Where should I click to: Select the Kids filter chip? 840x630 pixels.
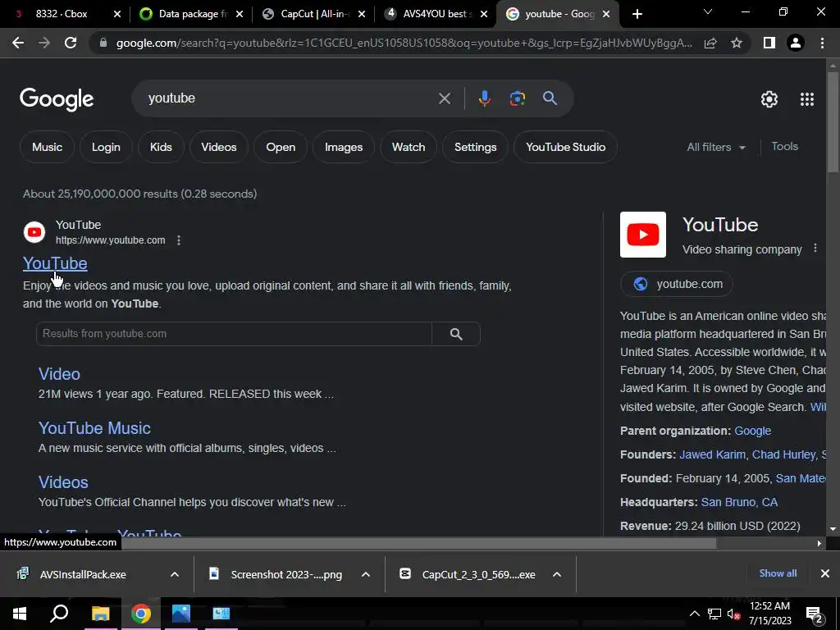point(161,148)
